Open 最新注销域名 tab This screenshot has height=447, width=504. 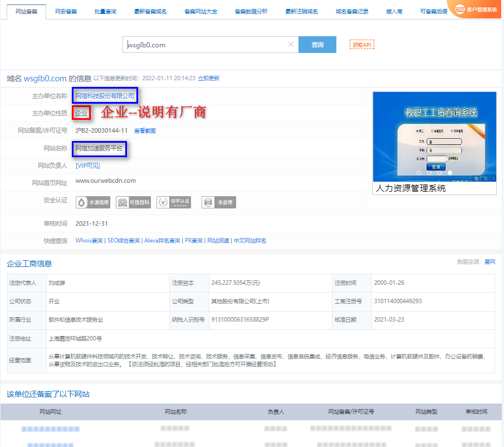(301, 12)
